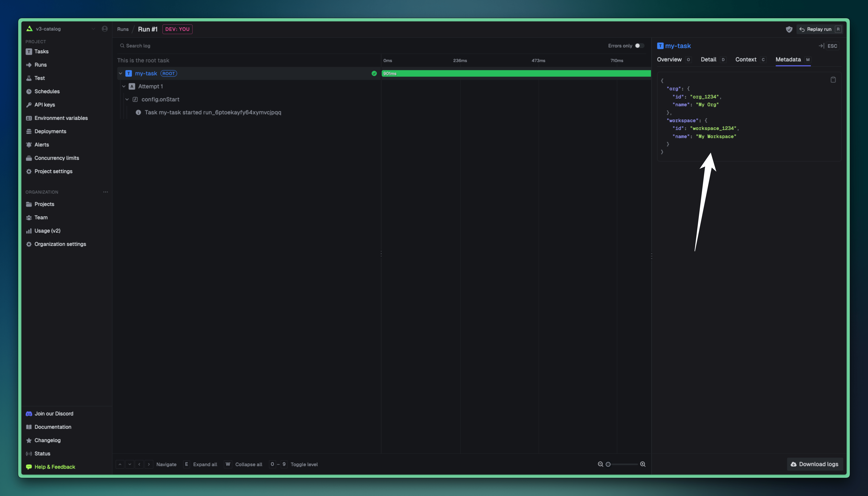The width and height of the screenshot is (868, 496).
Task: Collapse the my-task root row
Action: click(120, 73)
